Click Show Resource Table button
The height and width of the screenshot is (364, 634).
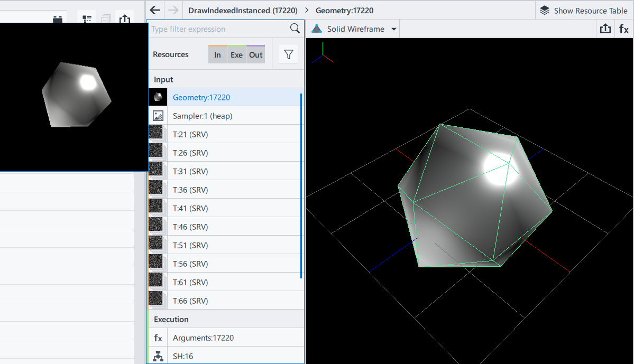[x=583, y=11]
